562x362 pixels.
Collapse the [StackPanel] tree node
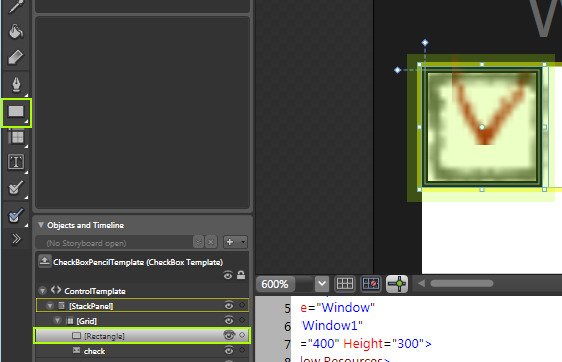click(x=50, y=306)
